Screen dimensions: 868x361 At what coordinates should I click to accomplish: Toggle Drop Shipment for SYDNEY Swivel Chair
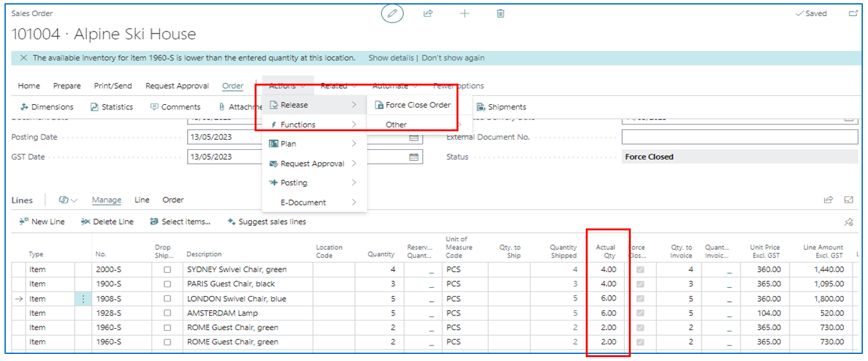167,270
